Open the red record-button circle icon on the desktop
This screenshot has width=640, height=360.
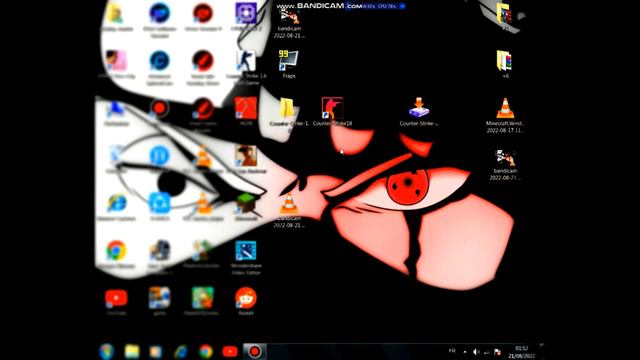pyautogui.click(x=160, y=108)
